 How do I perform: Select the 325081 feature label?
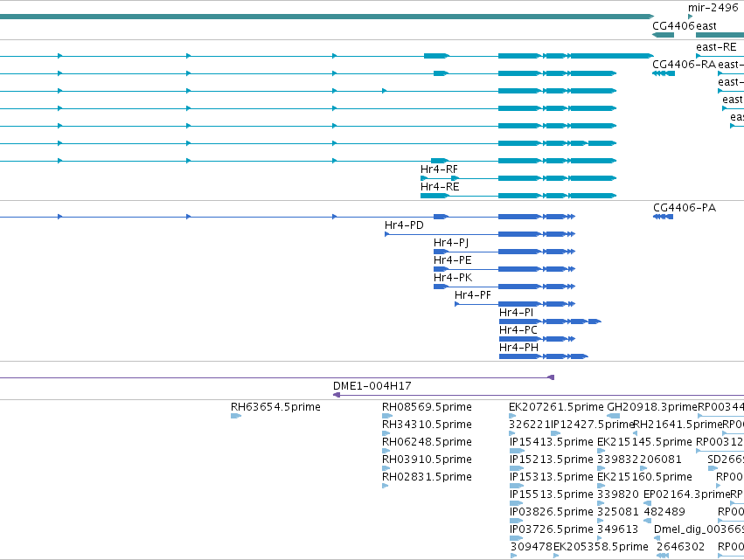tap(618, 512)
